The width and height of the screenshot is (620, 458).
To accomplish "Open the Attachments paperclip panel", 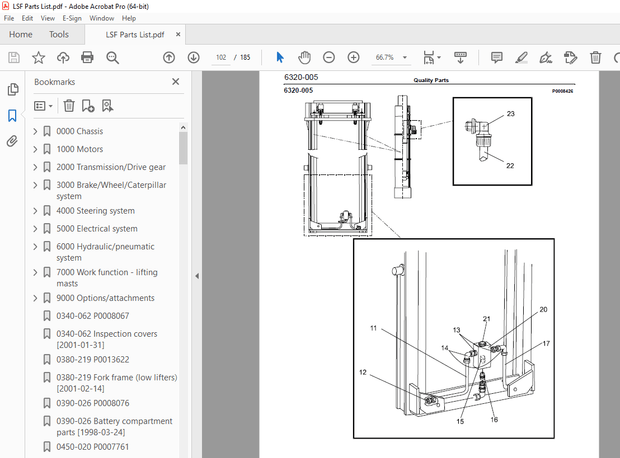I will pyautogui.click(x=12, y=141).
